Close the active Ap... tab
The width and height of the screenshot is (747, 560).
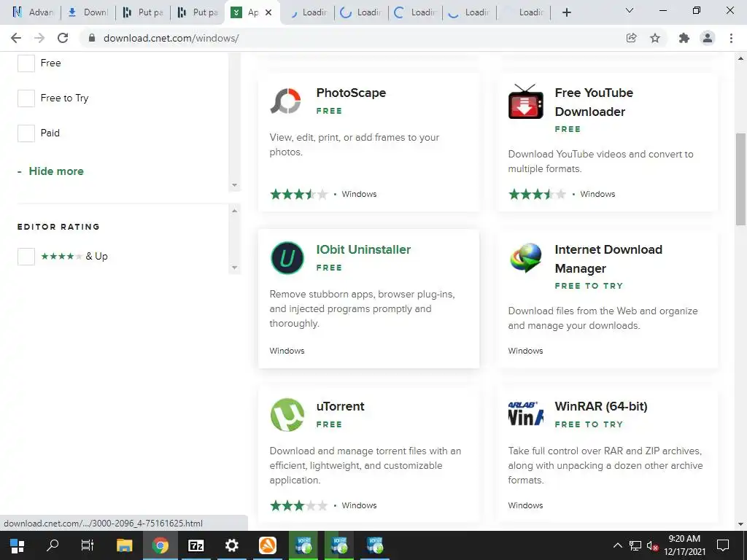[x=268, y=12]
